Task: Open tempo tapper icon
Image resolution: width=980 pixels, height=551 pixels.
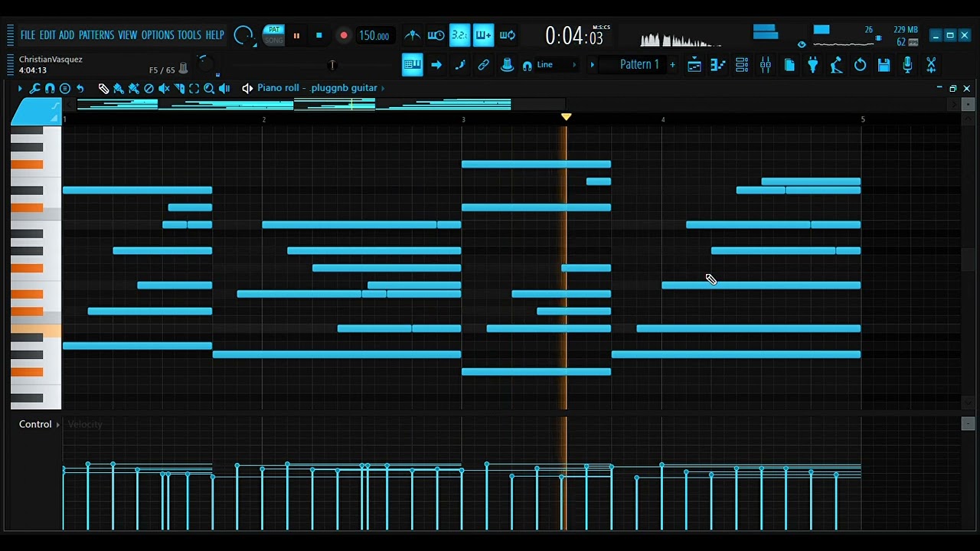Action: [x=837, y=65]
